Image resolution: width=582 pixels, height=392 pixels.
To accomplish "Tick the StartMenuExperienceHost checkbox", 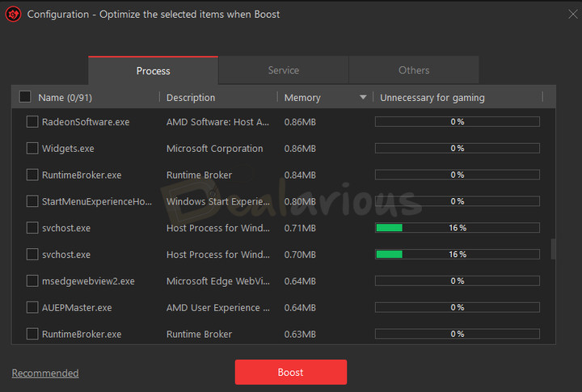I will point(32,201).
